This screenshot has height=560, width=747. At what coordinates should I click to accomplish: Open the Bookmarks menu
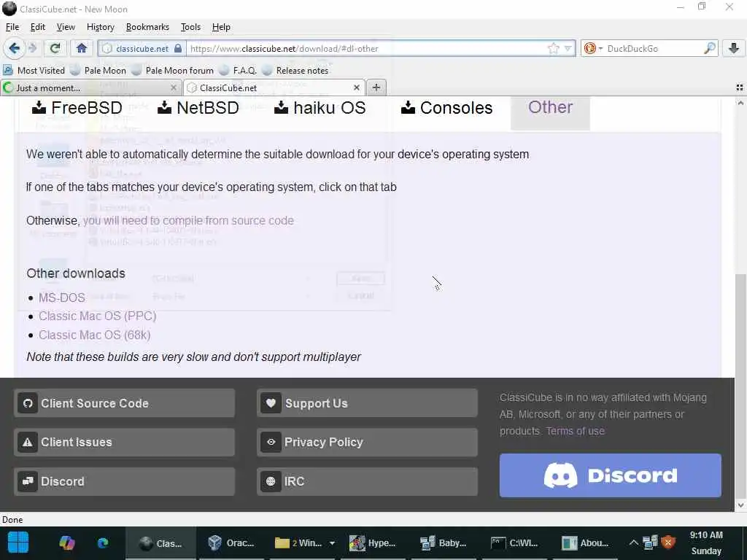click(147, 27)
